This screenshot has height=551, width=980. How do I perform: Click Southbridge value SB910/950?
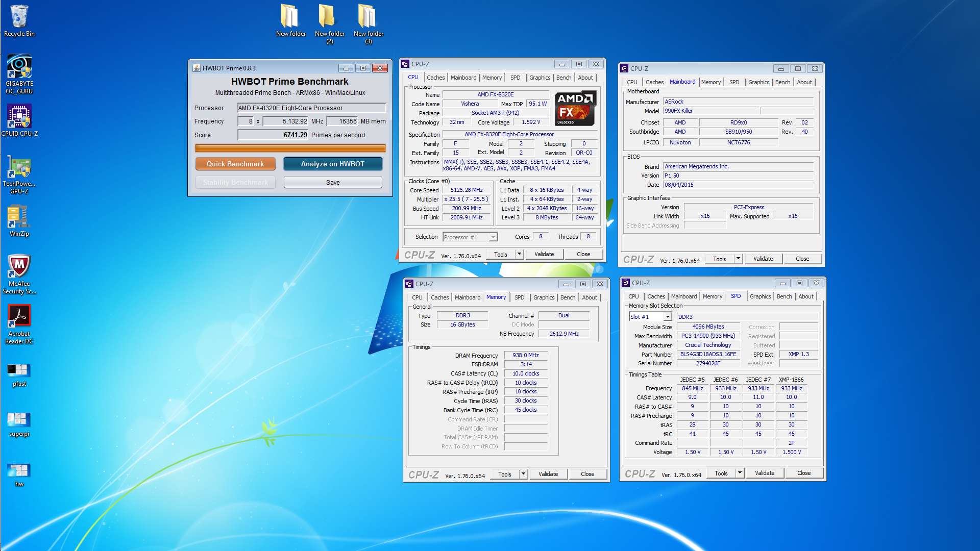pyautogui.click(x=739, y=132)
